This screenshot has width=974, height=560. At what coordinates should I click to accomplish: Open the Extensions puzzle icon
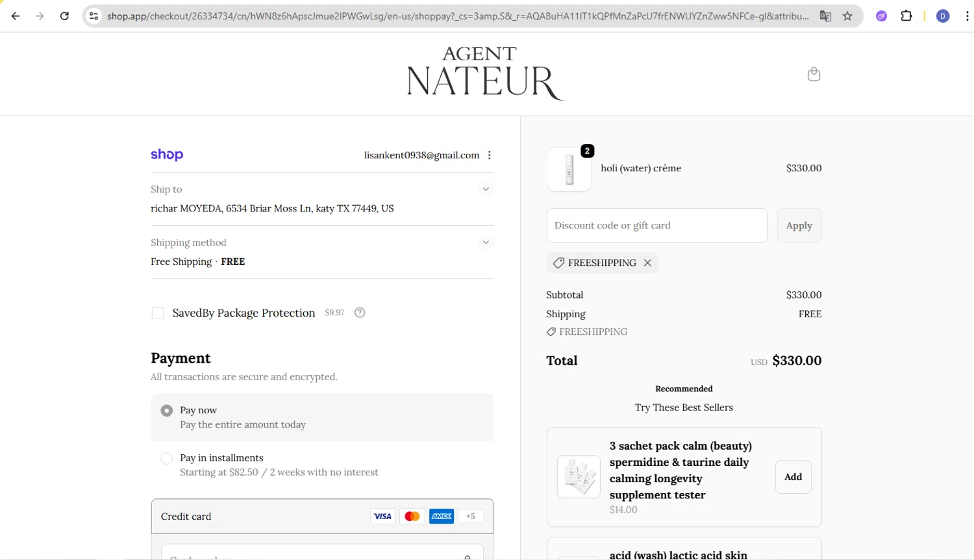click(906, 16)
